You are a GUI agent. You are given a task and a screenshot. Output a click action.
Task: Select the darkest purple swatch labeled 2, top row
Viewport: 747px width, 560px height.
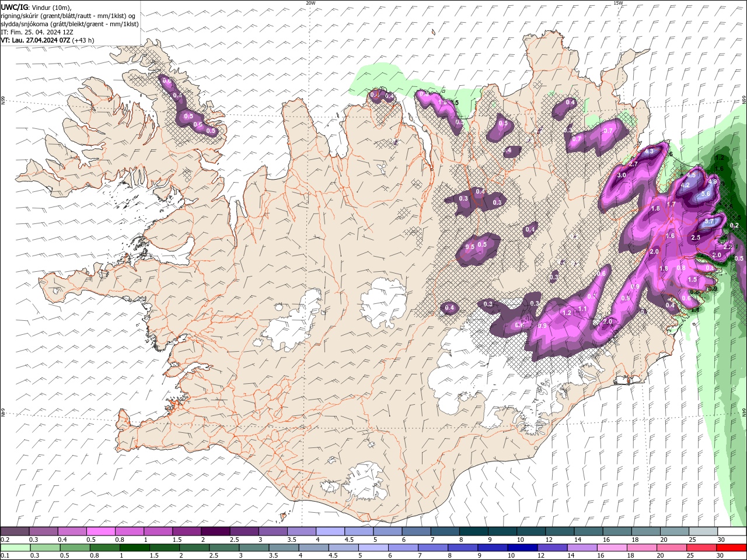point(215,531)
